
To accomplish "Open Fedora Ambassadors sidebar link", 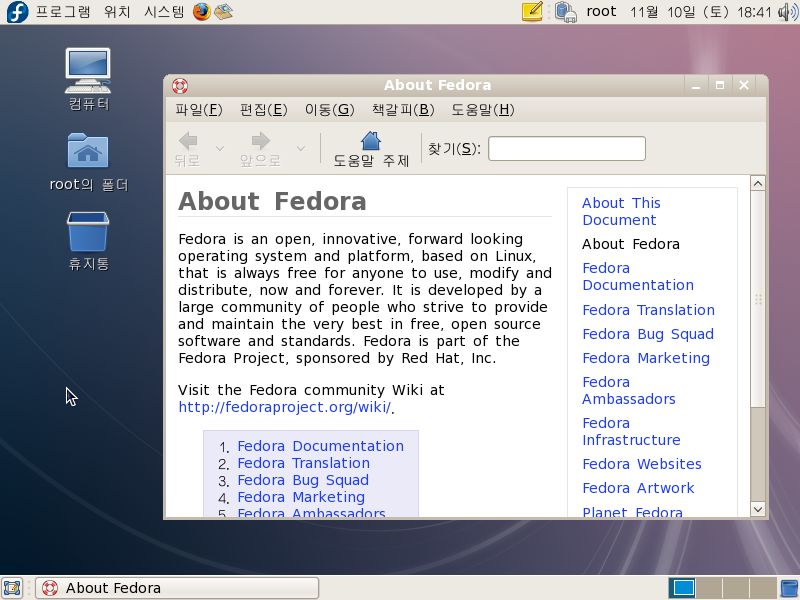I will 629,390.
